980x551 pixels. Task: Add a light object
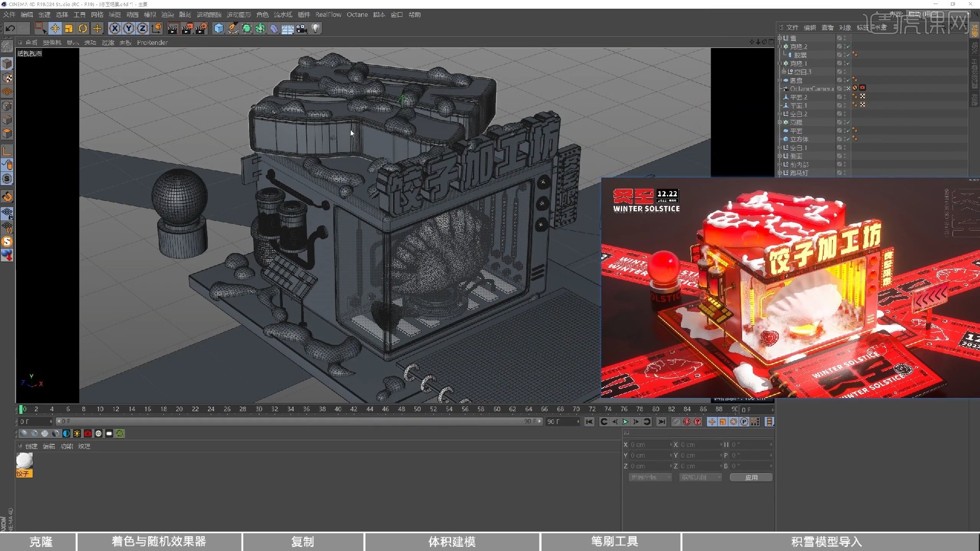coord(315,29)
